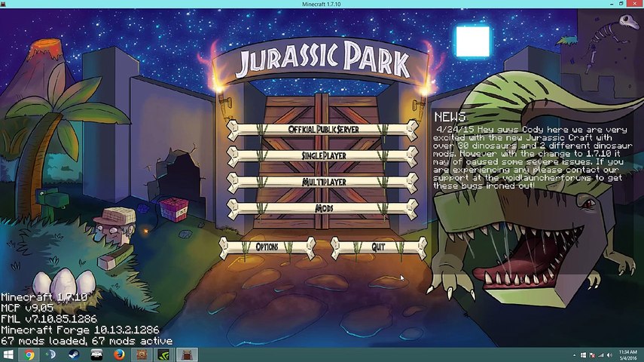Viewport: 644px width, 362px height.
Task: Open the Windows Start button
Action: [8, 354]
